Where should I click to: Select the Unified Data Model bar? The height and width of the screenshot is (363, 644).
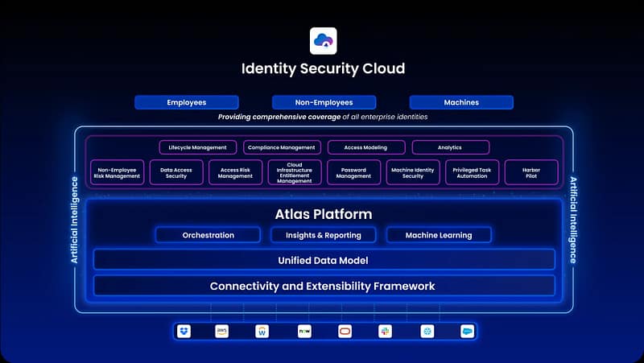tap(324, 260)
